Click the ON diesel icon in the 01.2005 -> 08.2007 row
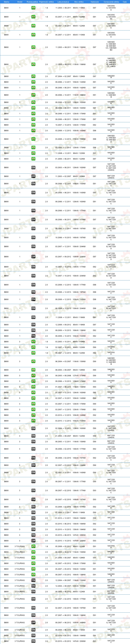This screenshot has width=130, height=644. click(33, 436)
